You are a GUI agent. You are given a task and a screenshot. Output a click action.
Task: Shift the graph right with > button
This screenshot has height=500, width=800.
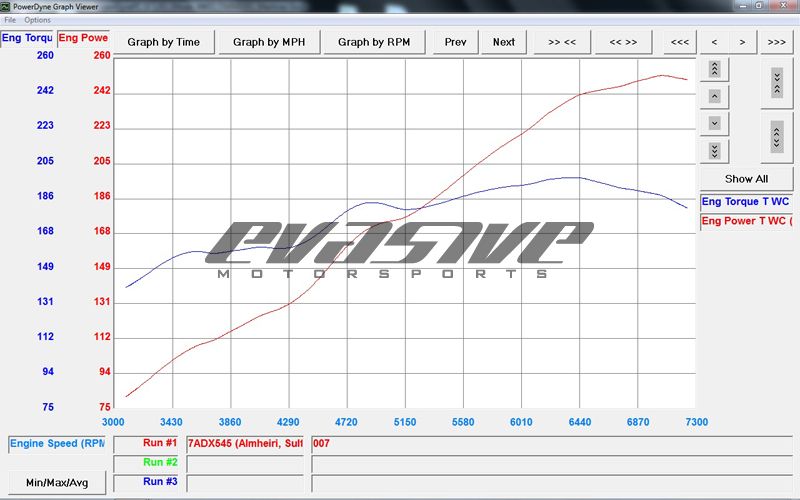(x=742, y=42)
